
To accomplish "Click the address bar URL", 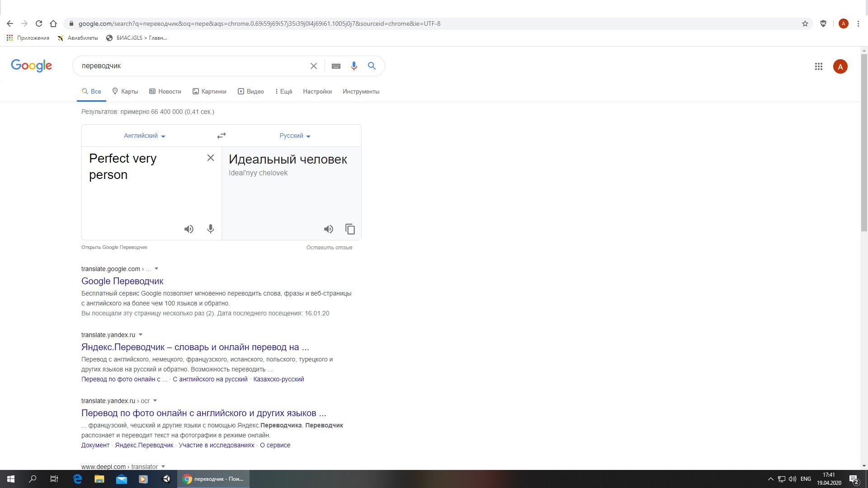I will click(x=259, y=23).
